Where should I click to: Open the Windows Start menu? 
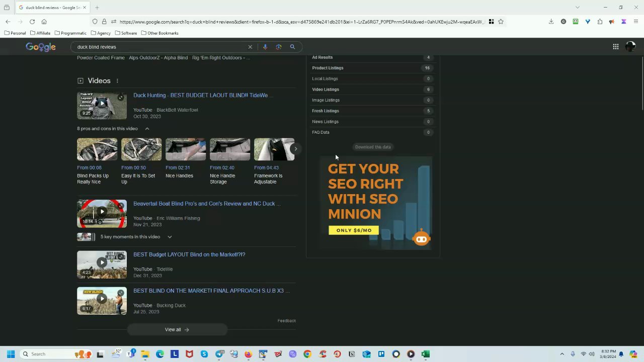click(x=11, y=354)
